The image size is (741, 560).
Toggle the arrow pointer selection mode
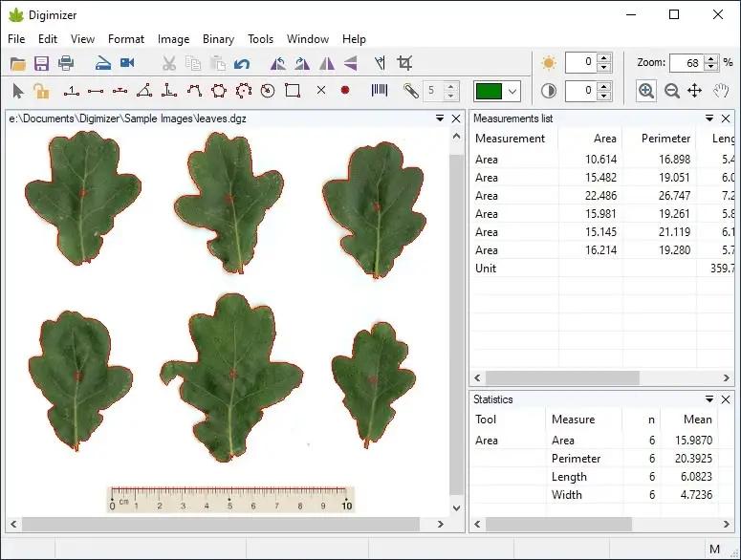pos(17,91)
